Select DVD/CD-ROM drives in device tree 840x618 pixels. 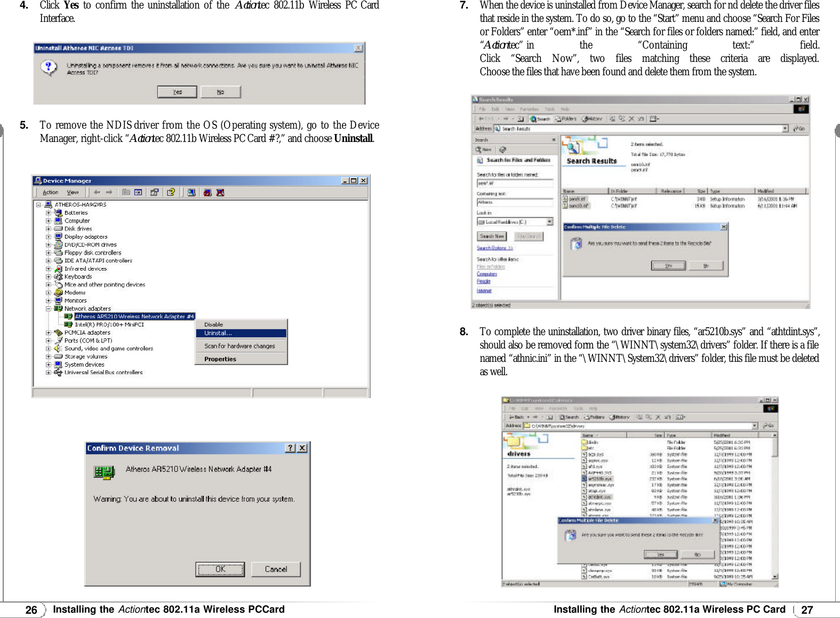90,244
